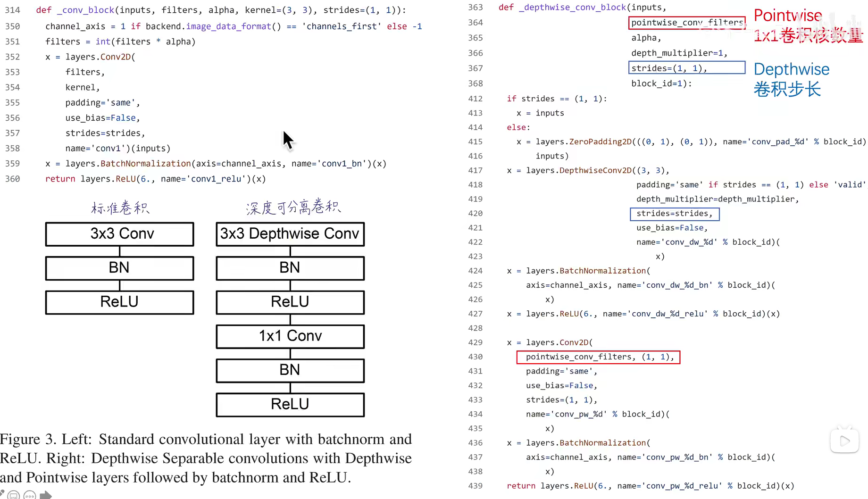
Task: Click 'layers.ZeroPadding2D' on line 415
Action: (584, 141)
